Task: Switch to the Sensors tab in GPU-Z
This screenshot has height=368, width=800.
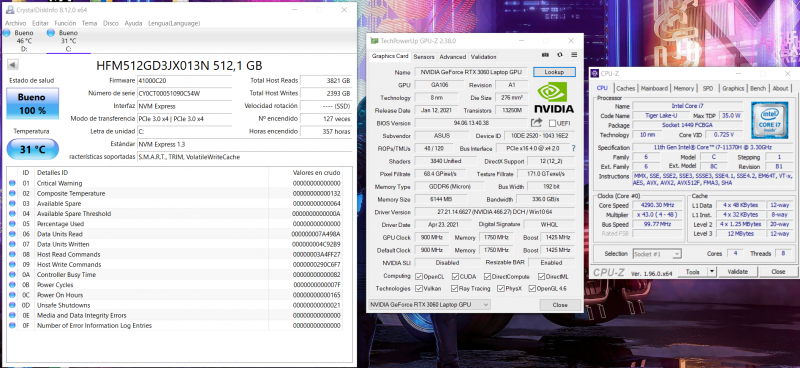Action: click(x=424, y=57)
